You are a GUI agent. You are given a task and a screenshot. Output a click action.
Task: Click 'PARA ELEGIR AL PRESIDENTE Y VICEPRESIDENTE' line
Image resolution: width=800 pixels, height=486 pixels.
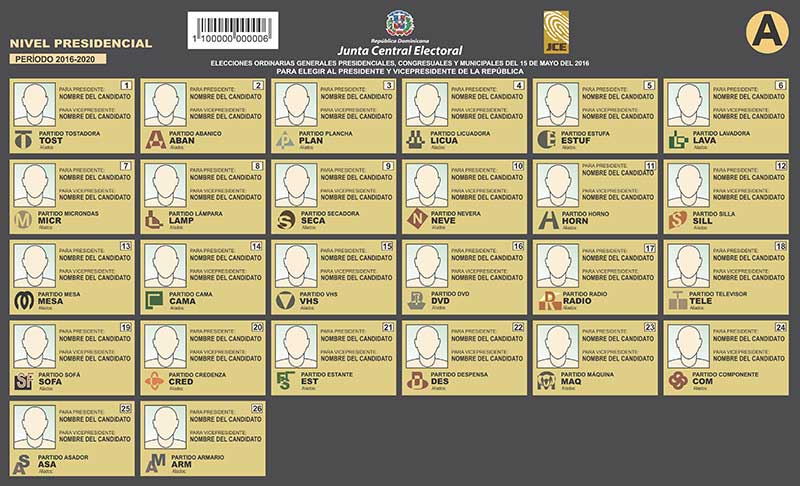[x=400, y=71]
